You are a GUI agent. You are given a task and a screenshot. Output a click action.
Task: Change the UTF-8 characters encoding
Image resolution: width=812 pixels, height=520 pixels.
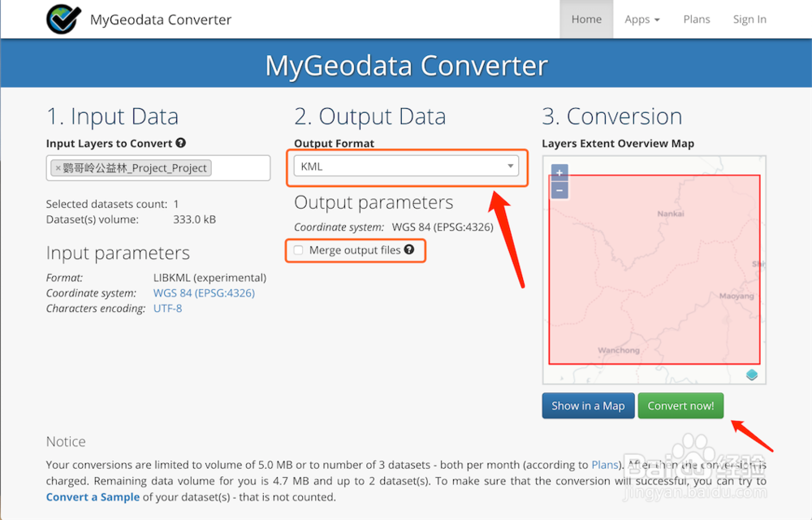(168, 308)
